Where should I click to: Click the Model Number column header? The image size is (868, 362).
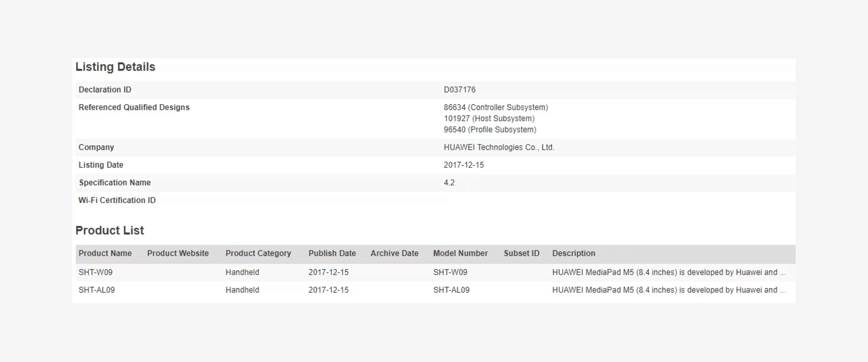(460, 253)
